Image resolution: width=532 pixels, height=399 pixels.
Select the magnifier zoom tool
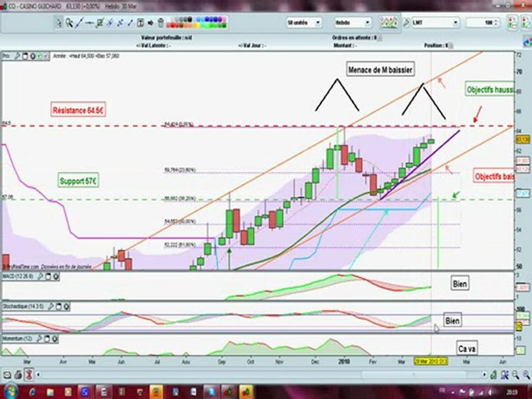pyautogui.click(x=69, y=23)
